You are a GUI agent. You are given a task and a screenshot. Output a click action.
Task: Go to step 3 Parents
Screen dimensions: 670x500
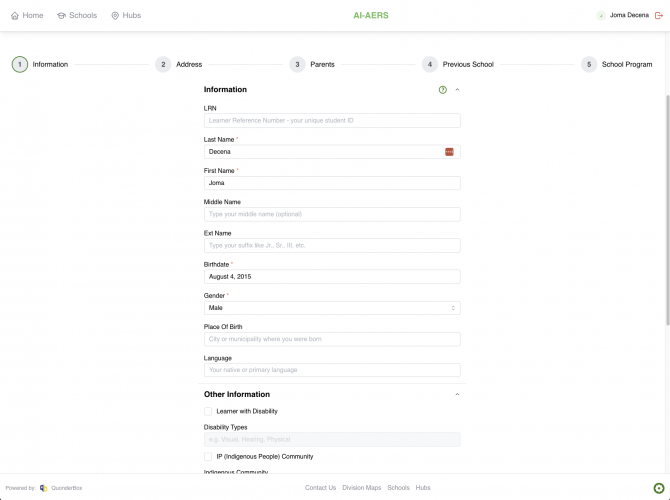point(312,65)
